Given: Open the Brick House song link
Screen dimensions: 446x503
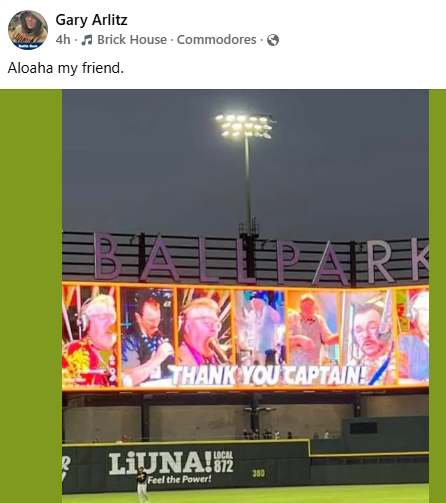Looking at the screenshot, I should [132, 40].
